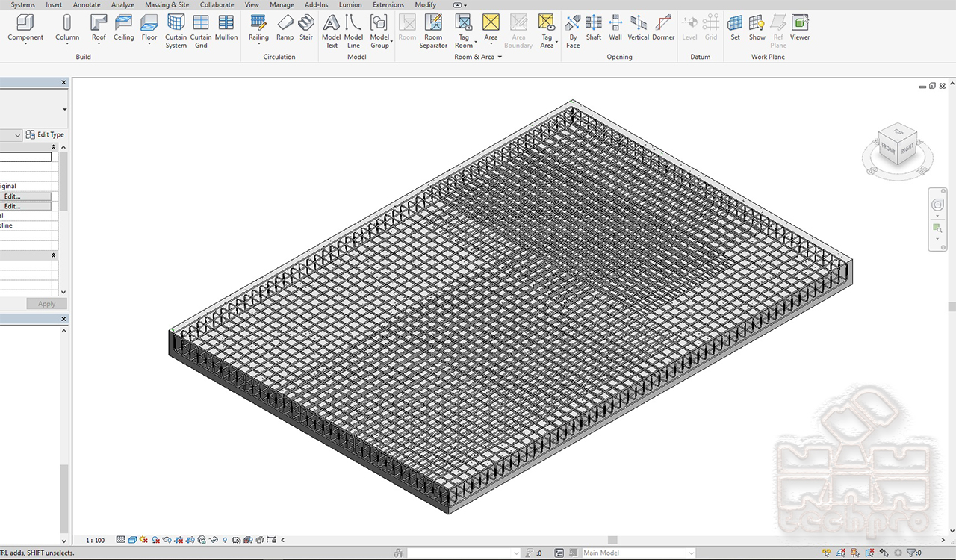Select the Model Line tool
This screenshot has height=560, width=956.
[353, 31]
